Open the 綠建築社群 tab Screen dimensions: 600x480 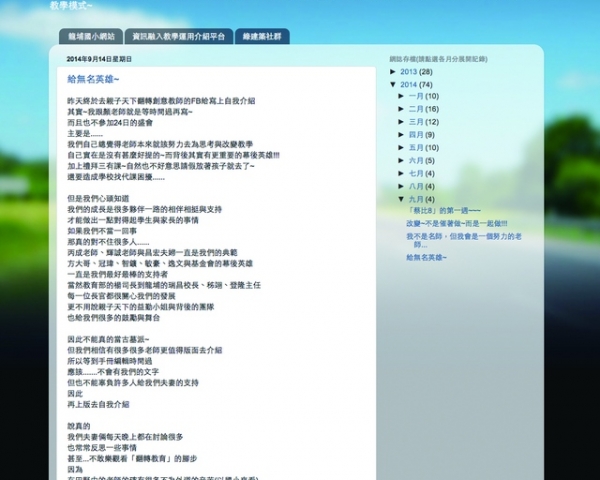[x=262, y=36]
